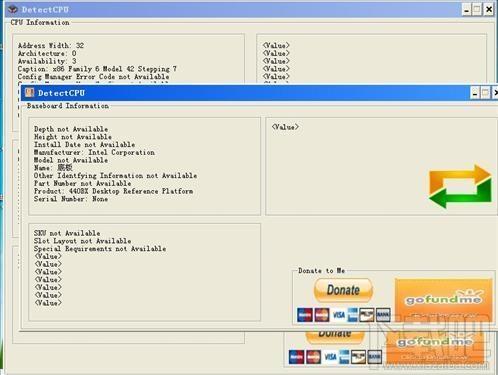Click the VISA card icon in back window
Image resolution: width=498 pixels, height=375 pixels.
tap(330, 357)
